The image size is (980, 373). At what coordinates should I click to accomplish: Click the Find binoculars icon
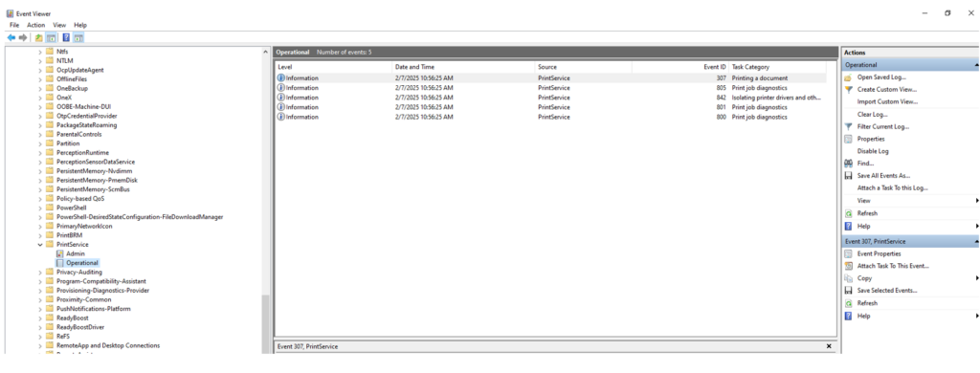[x=848, y=164]
